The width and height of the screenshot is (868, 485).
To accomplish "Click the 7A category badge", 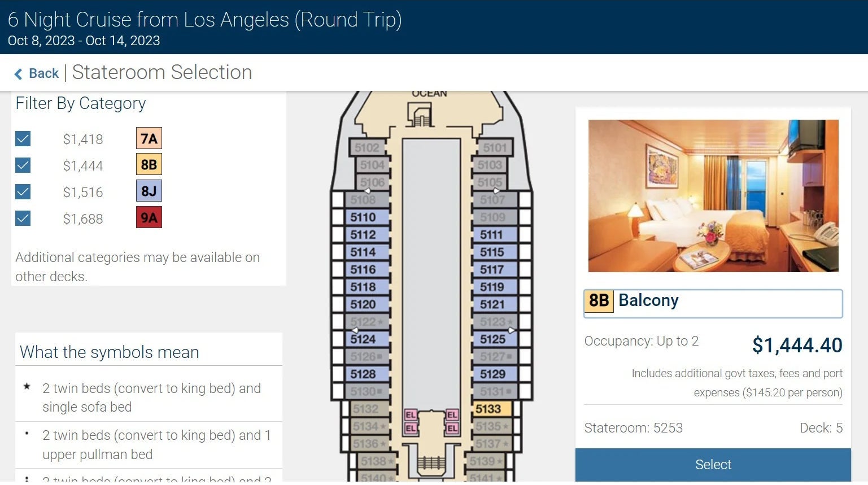I will pos(149,138).
